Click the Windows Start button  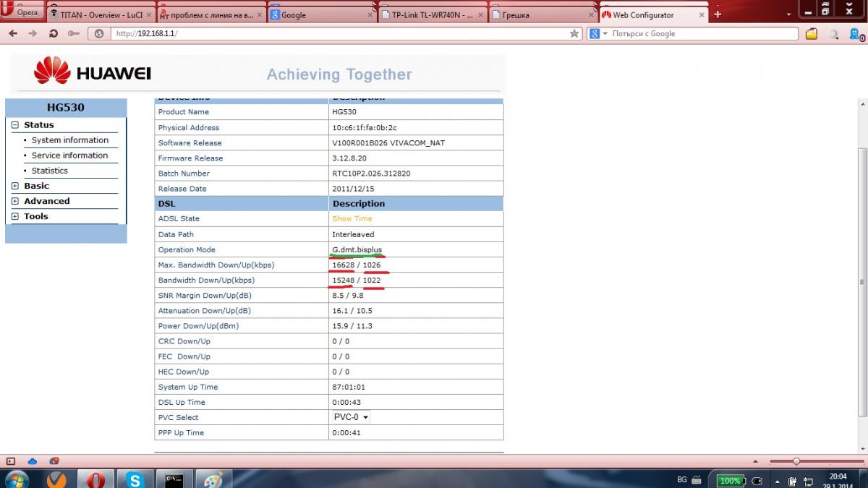[17, 479]
